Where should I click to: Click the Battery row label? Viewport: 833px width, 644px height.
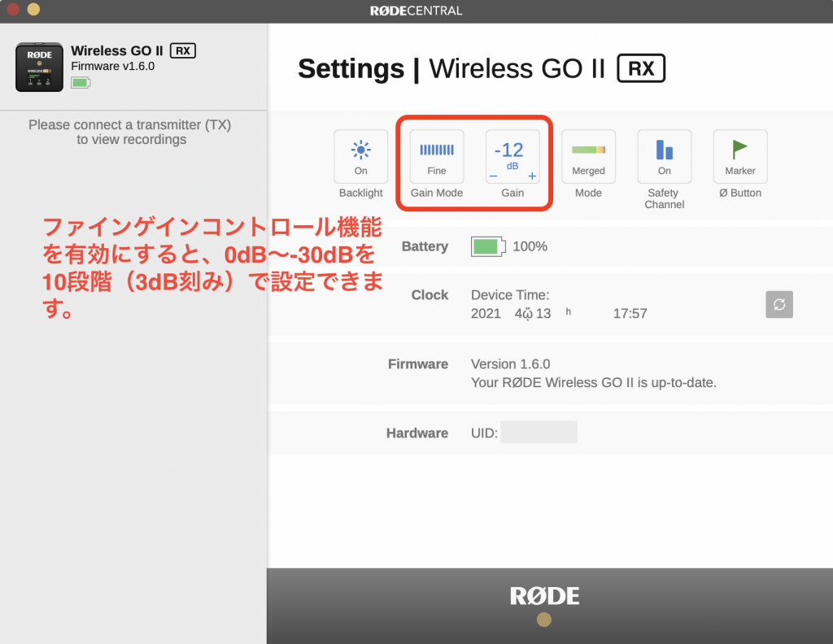click(425, 246)
